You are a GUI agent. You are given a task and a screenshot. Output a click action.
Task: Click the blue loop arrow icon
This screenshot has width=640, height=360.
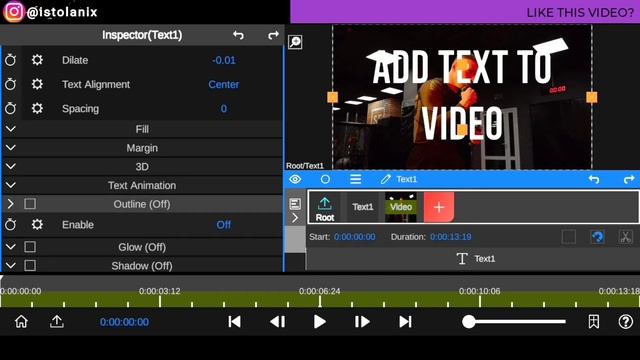tap(598, 237)
